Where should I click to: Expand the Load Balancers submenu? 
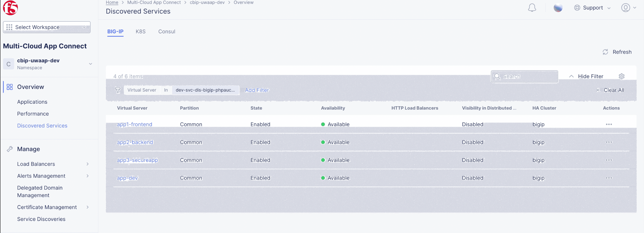click(x=88, y=164)
